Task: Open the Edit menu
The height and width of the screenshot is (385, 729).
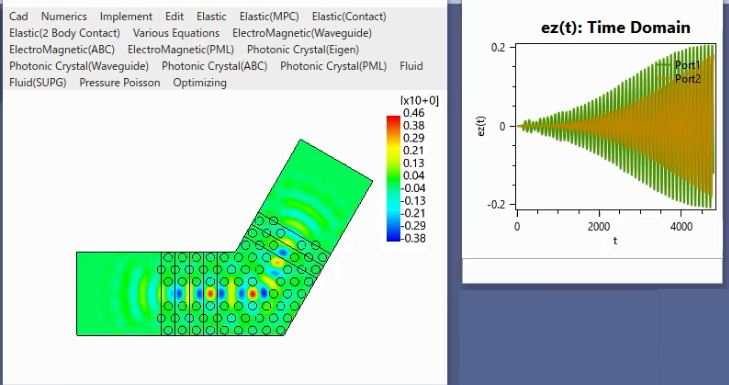Action: point(174,16)
